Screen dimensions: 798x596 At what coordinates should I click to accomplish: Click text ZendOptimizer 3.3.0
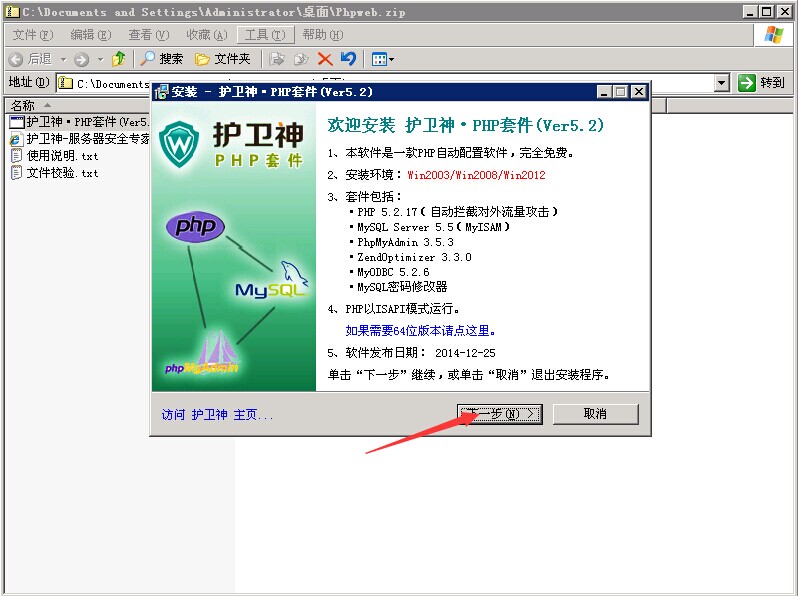(414, 257)
